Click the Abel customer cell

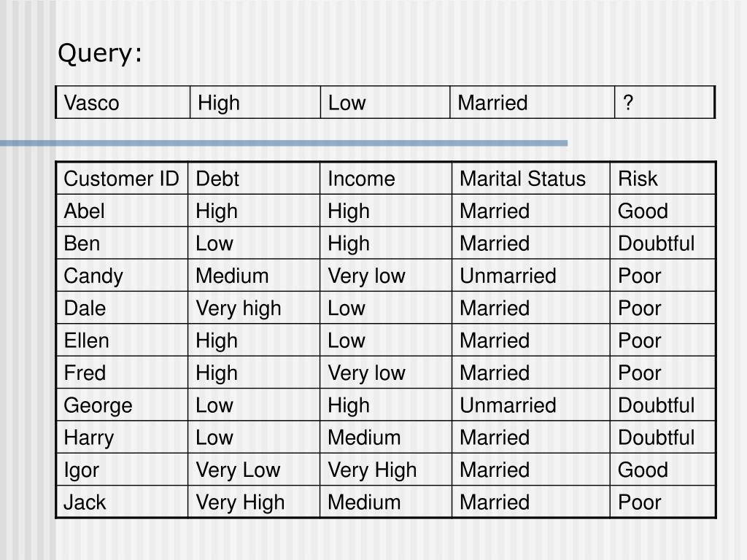coord(123,211)
